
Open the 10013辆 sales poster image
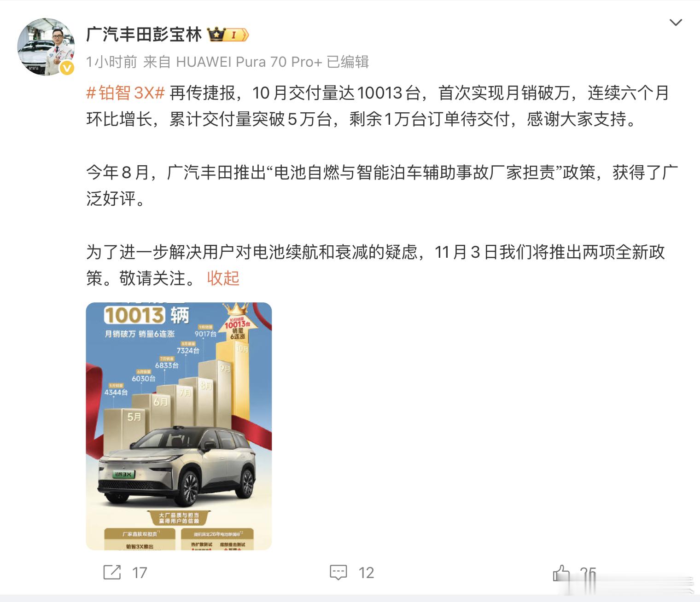[x=179, y=426]
